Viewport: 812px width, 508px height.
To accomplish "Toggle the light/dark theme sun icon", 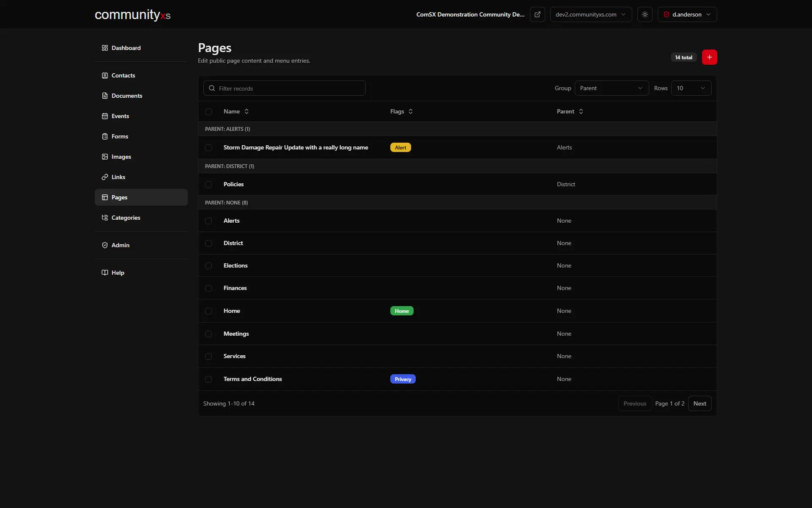I will click(645, 14).
